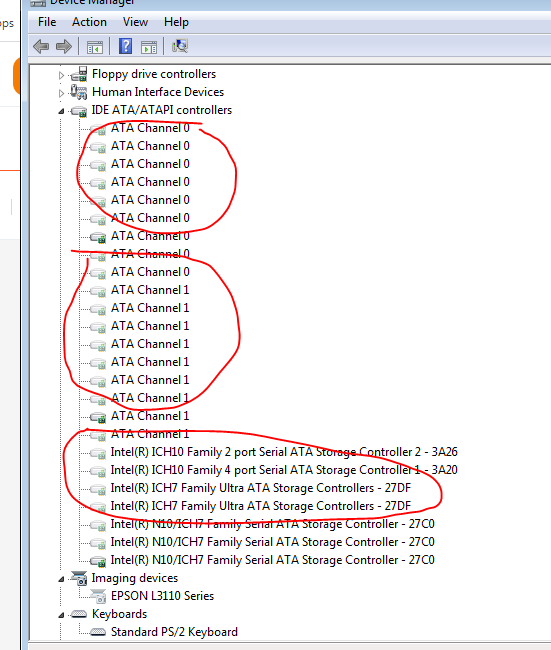Expand the Human Interface Devices node
The height and width of the screenshot is (650, 551).
click(x=61, y=93)
